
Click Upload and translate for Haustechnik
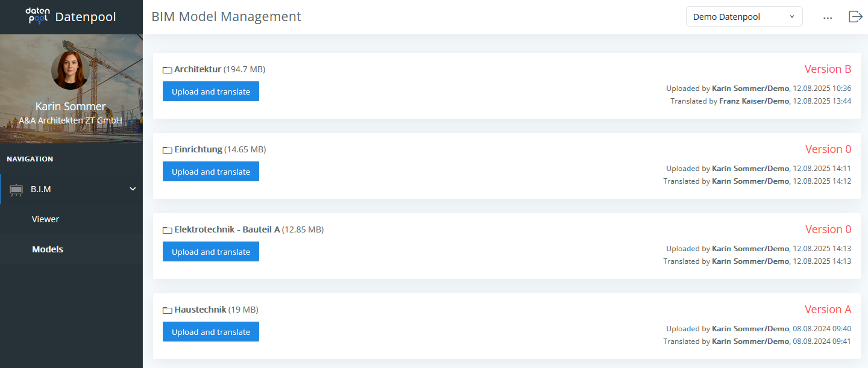pyautogui.click(x=211, y=332)
